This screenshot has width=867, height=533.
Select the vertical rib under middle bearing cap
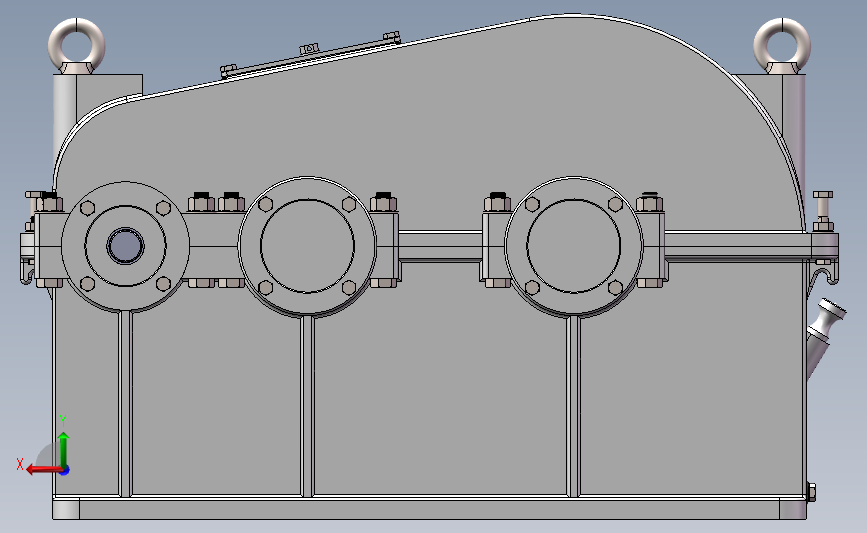[307, 406]
